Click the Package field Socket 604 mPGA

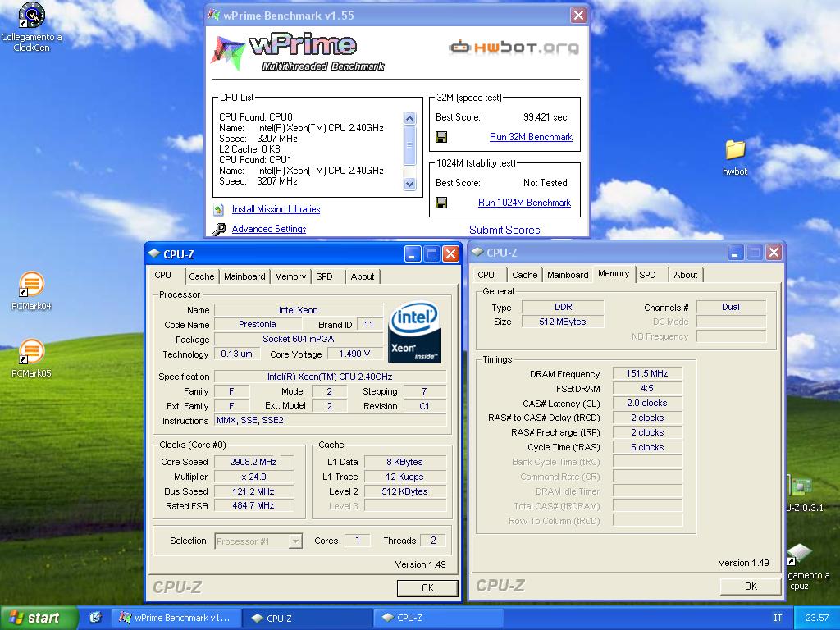tap(299, 339)
